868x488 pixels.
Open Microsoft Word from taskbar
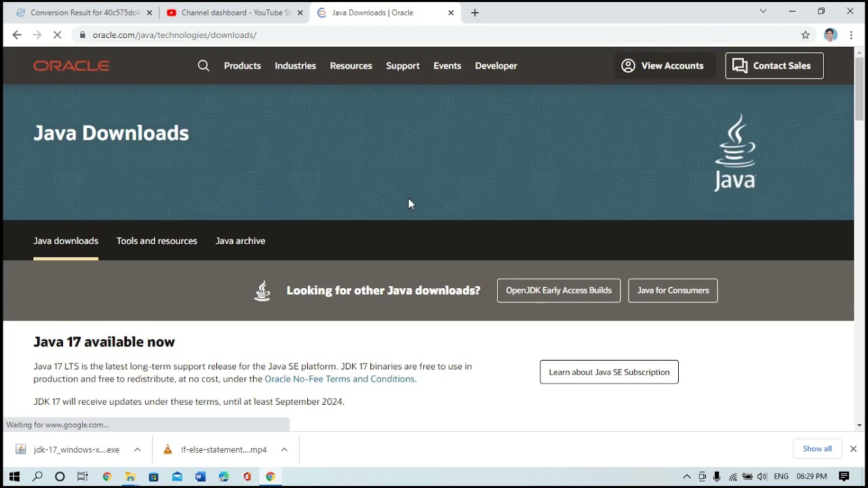200,476
